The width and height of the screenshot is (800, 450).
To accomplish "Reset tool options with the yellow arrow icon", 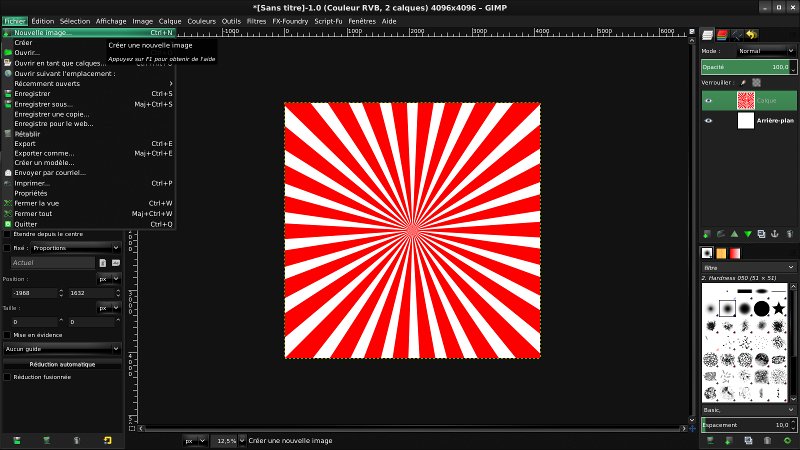I will tap(107, 440).
